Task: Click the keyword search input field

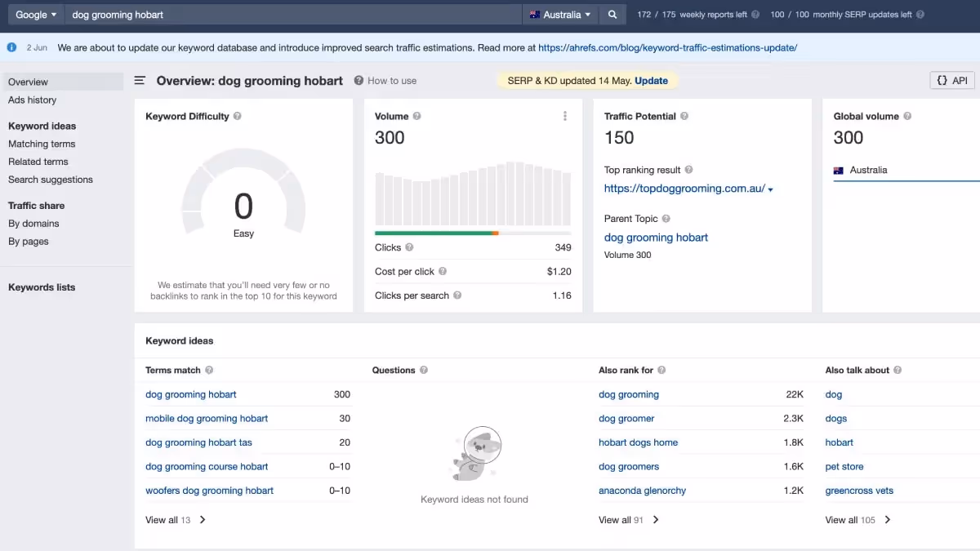Action: click(x=292, y=15)
